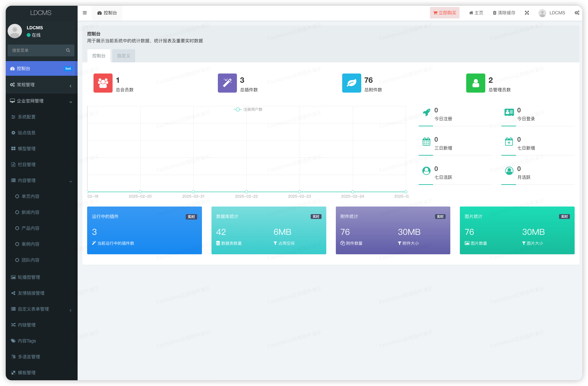Click the hamburger menu toggle icon
This screenshot has width=588, height=386.
[85, 13]
